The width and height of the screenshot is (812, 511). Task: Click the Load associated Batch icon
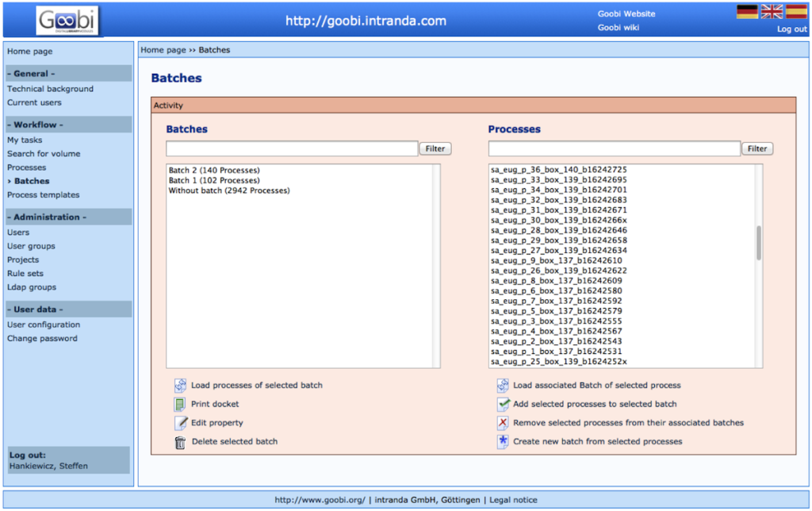[502, 385]
